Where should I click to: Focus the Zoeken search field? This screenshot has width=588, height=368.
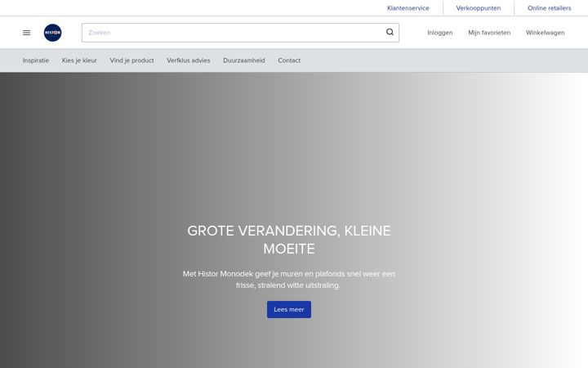[x=240, y=33]
